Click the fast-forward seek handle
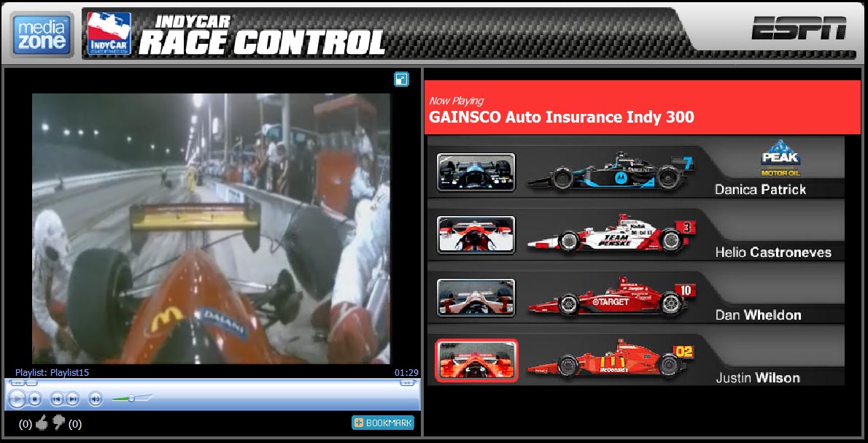Image resolution: width=868 pixels, height=443 pixels. tap(408, 382)
